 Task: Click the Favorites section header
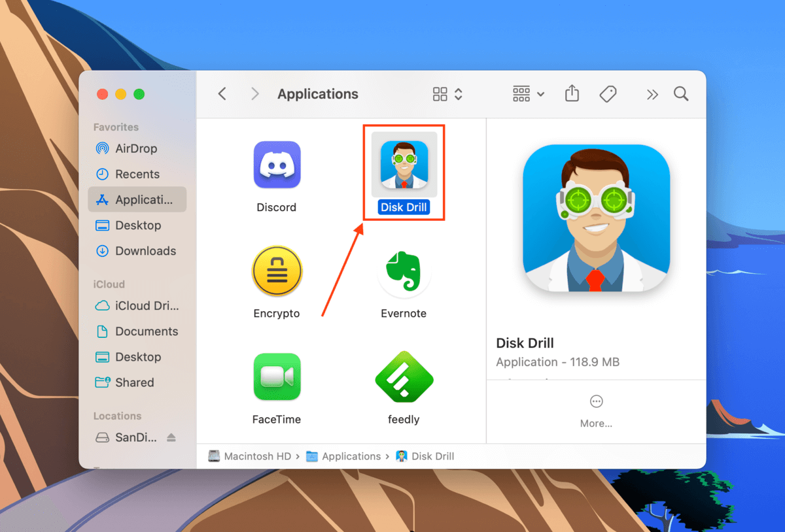pos(116,127)
